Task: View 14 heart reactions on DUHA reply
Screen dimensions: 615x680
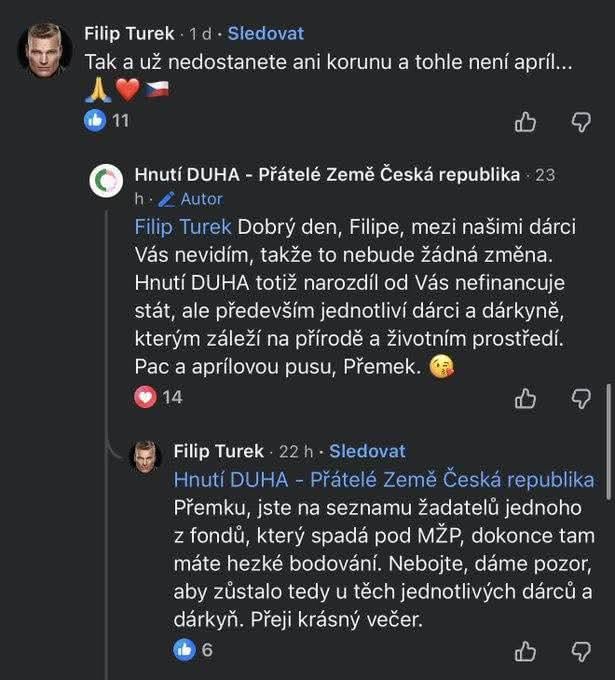Action: pos(158,397)
